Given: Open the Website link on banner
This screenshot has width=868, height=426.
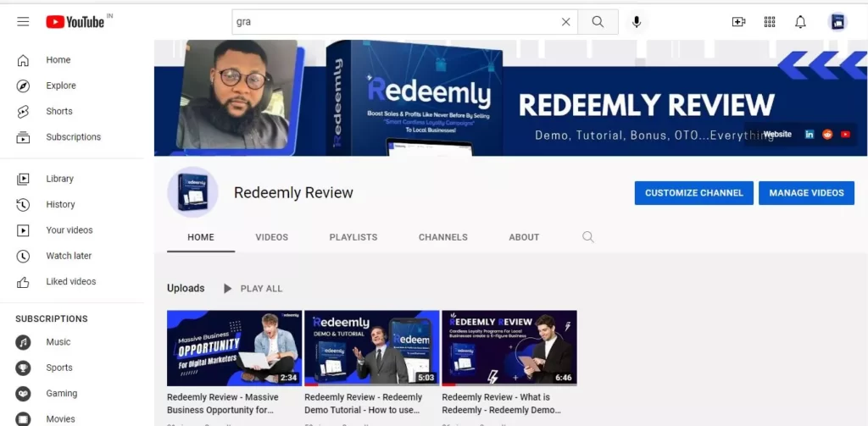Looking at the screenshot, I should click(x=777, y=135).
